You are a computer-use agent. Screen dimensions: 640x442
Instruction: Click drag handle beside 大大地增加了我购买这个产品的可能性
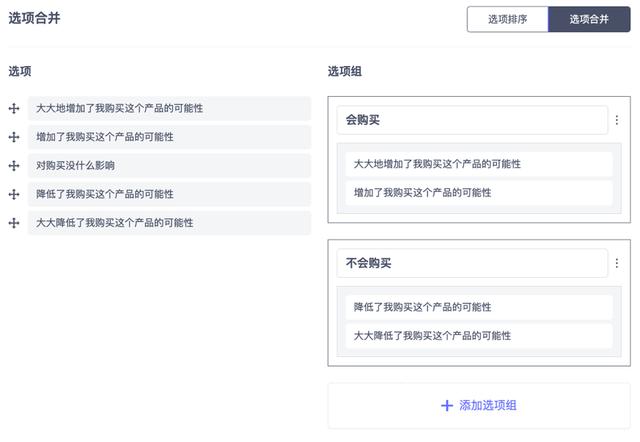[14, 108]
